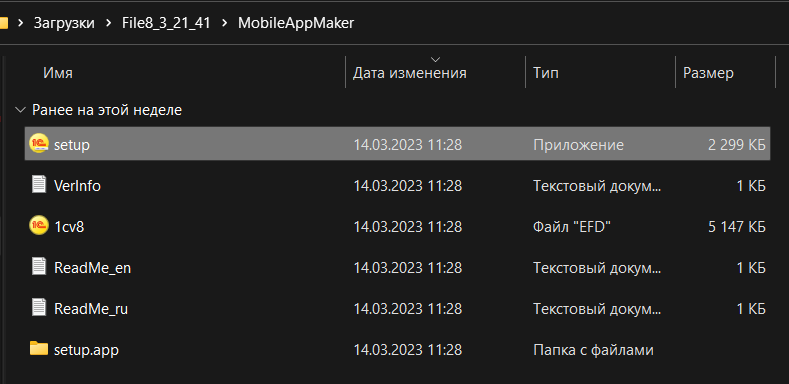Sort files by Размер column header
The width and height of the screenshot is (789, 384).
(x=725, y=73)
